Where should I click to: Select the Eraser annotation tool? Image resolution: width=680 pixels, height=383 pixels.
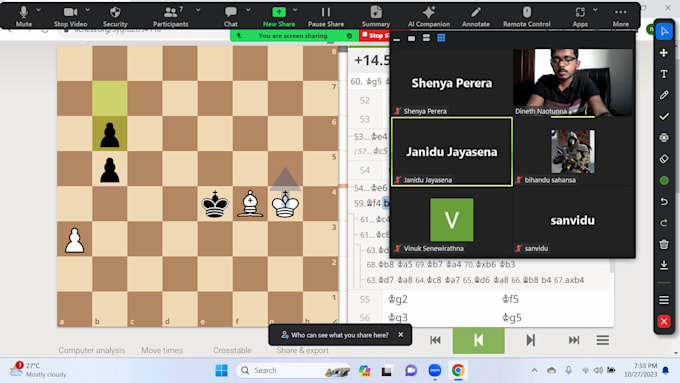tap(664, 159)
